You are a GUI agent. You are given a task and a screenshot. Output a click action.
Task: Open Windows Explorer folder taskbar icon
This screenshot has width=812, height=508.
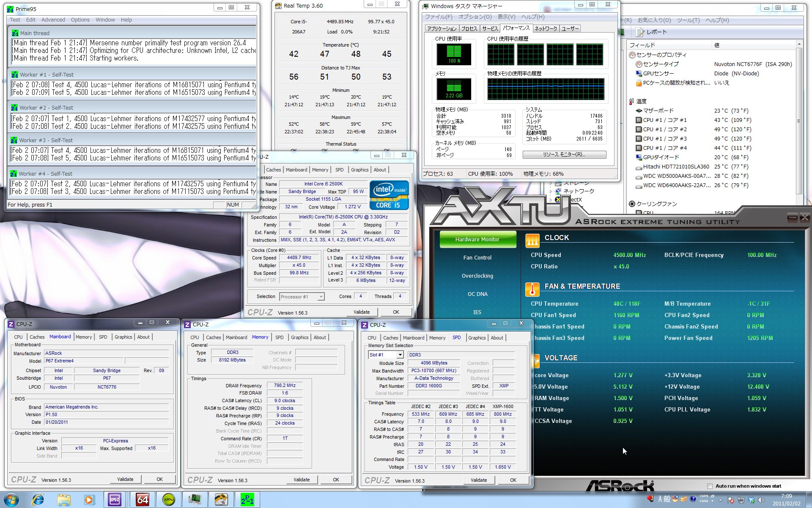63,500
